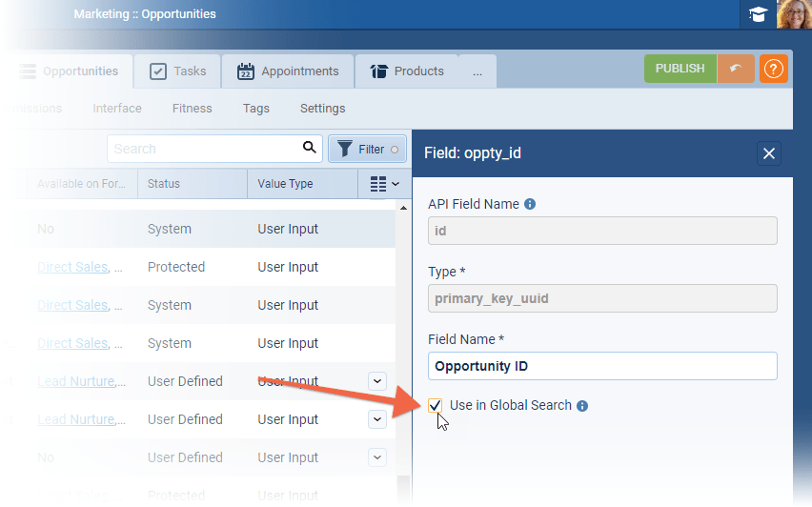Viewport: 812px width, 507px height.
Task: Click the undo arrow button
Action: (x=736, y=70)
